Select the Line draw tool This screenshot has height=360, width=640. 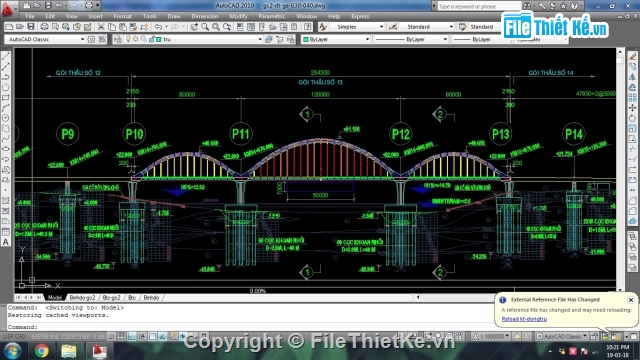point(6,56)
